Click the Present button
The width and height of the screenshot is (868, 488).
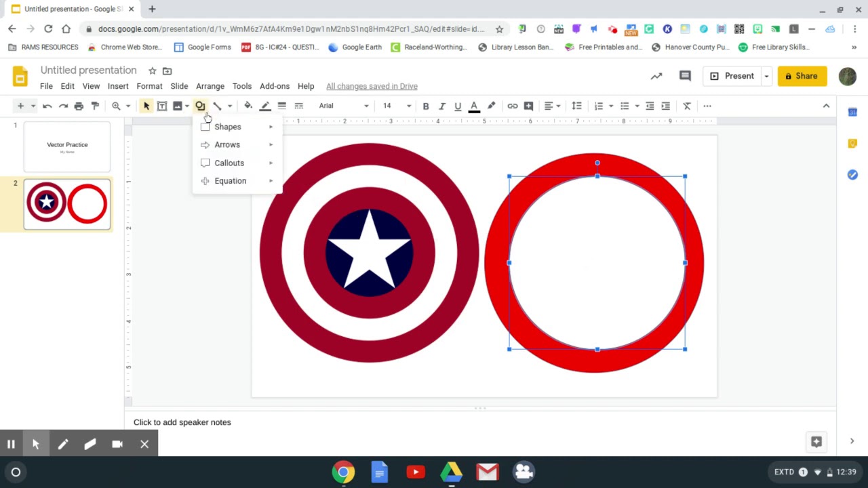point(732,76)
